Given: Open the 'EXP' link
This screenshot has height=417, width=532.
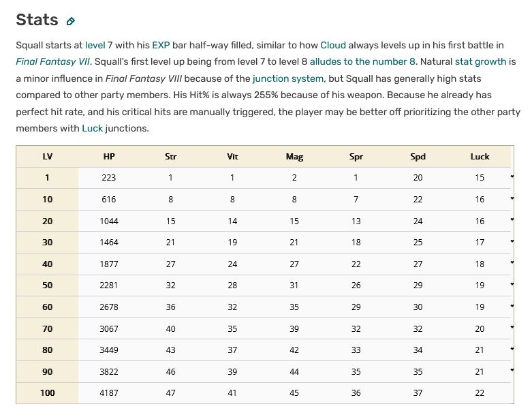Looking at the screenshot, I should (161, 45).
